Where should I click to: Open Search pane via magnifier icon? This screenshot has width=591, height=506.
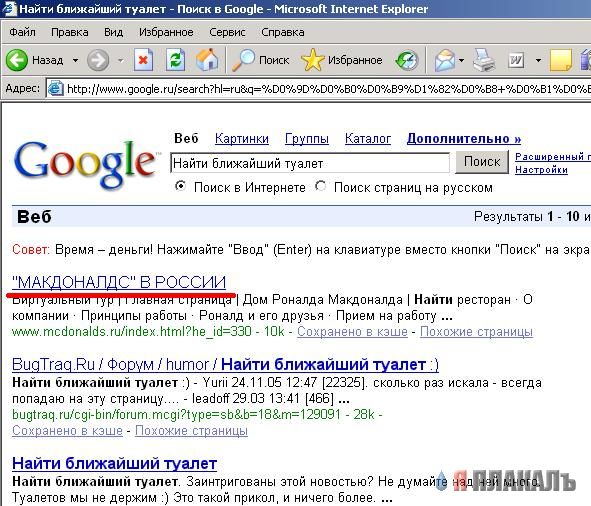[243, 60]
